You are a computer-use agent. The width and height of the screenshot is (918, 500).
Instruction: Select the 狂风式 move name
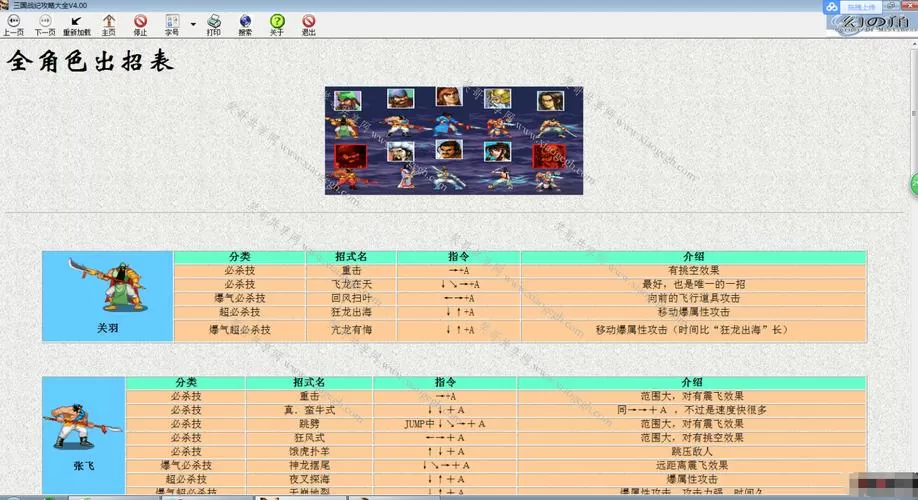tap(309, 438)
